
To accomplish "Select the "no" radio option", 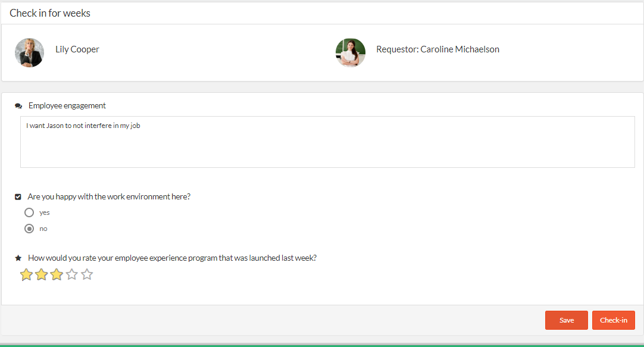I will (x=29, y=229).
